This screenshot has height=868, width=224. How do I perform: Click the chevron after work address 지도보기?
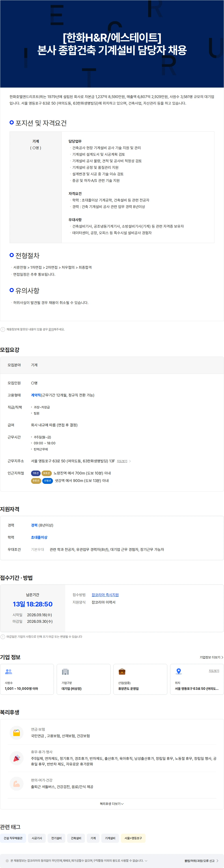click(x=130, y=461)
